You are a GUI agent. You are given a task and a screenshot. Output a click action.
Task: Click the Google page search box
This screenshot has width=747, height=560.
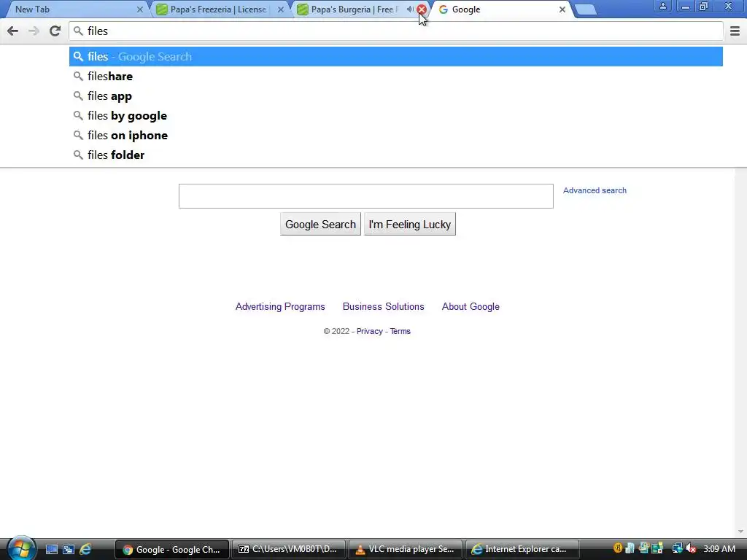click(366, 196)
